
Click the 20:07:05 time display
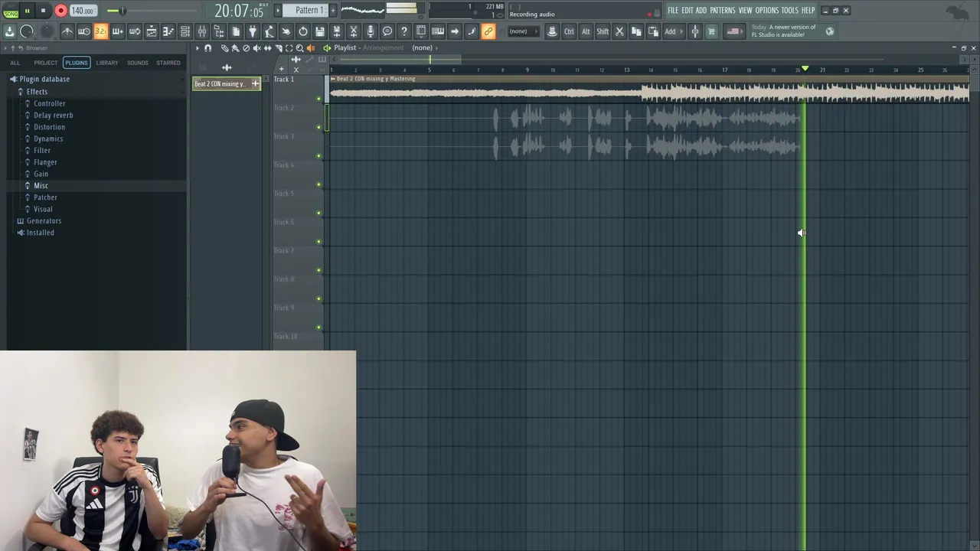(x=238, y=11)
